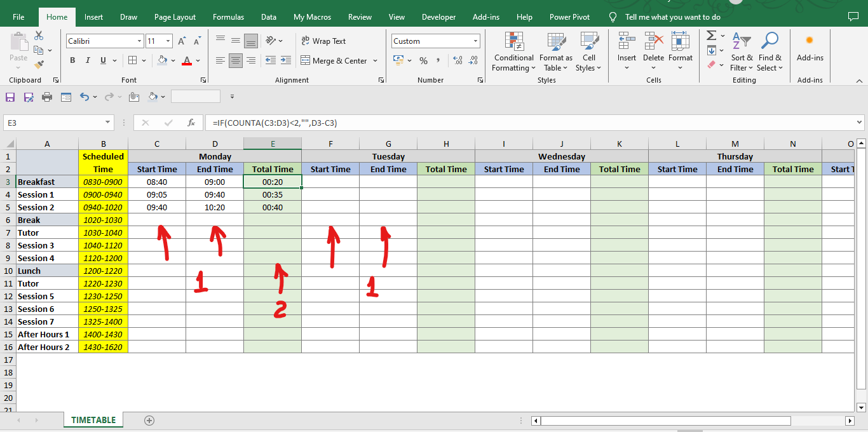868x432 pixels.
Task: Toggle Bottom Align vertical alignment
Action: point(251,41)
